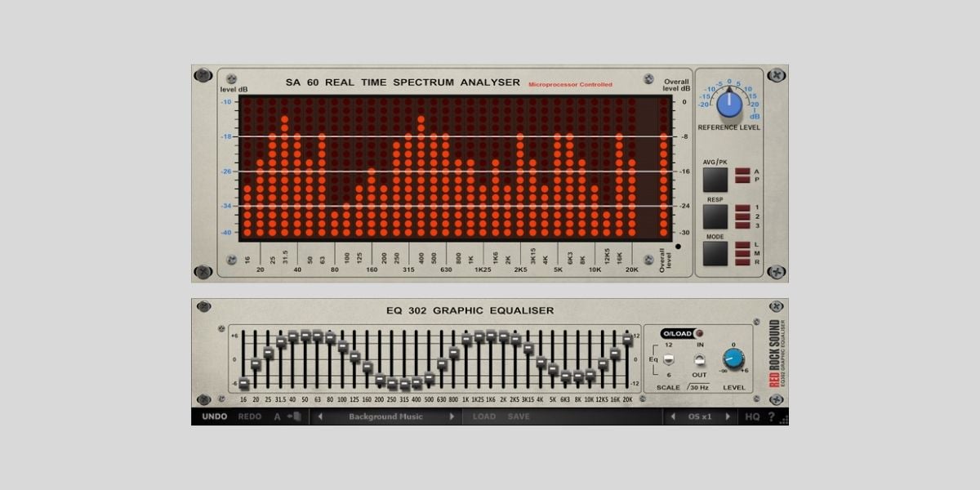Grab the 25 band fader on EQ 302
This screenshot has height=490, width=980.
point(268,353)
